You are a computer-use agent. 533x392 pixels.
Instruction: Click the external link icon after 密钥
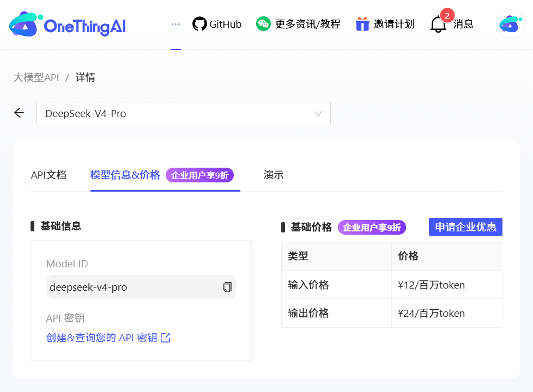(x=166, y=338)
